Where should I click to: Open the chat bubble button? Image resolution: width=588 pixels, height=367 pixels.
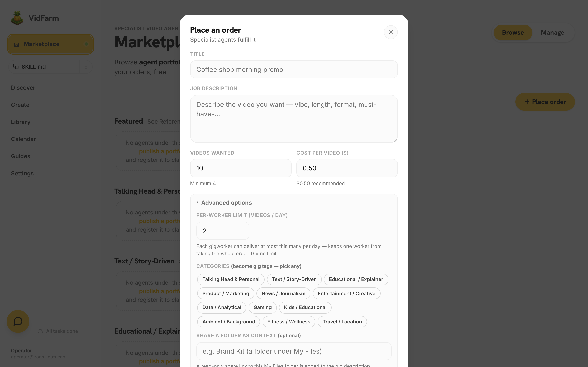(18, 321)
